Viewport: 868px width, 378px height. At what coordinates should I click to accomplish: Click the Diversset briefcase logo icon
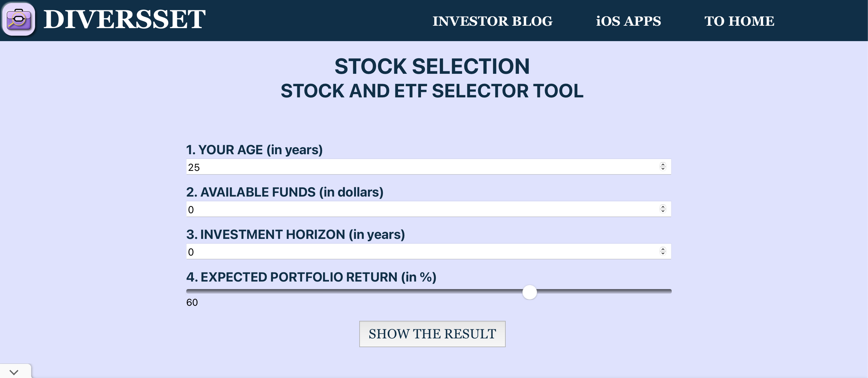[18, 19]
